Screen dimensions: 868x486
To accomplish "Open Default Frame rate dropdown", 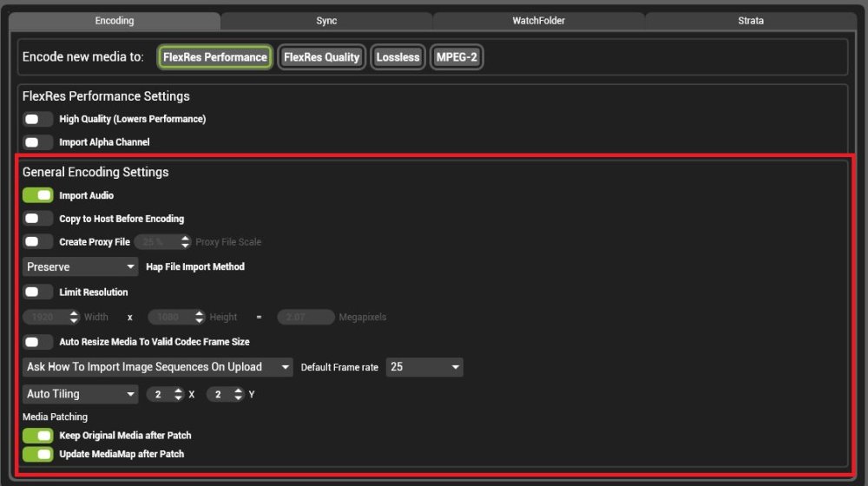I will (424, 367).
